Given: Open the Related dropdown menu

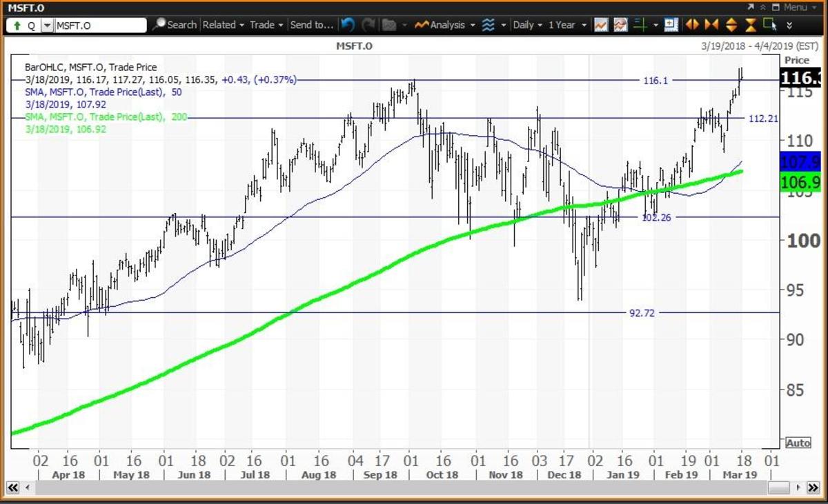Looking at the screenshot, I should (224, 25).
